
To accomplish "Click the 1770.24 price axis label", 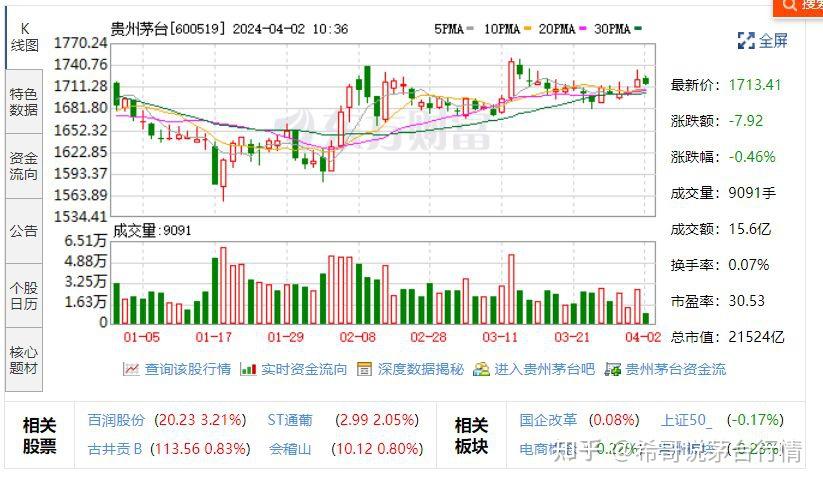I will (80, 43).
